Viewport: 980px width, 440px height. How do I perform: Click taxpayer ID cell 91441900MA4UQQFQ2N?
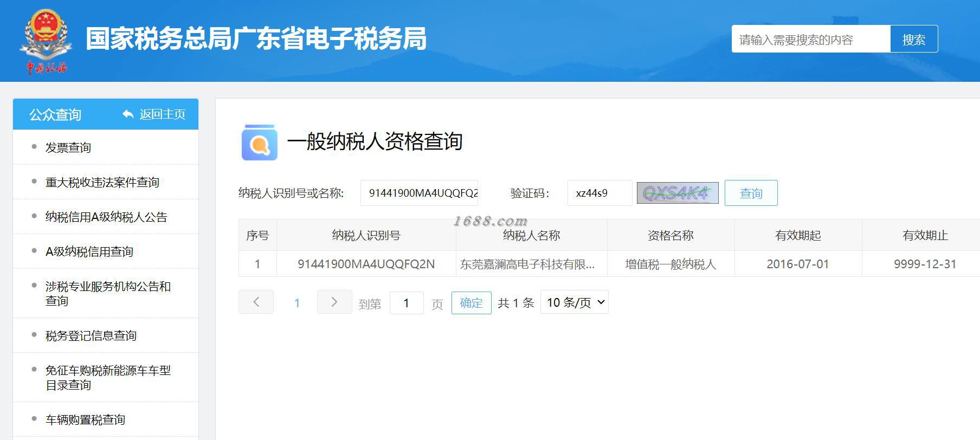point(366,264)
